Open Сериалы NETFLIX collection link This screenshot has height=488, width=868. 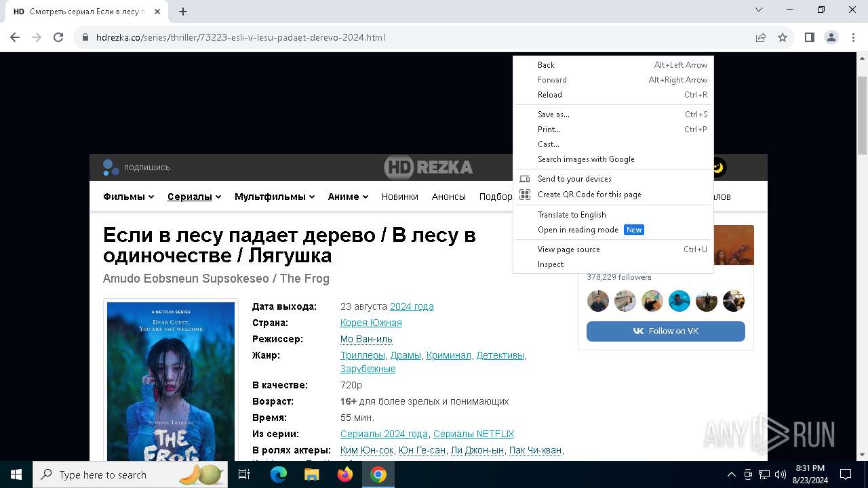coord(474,434)
